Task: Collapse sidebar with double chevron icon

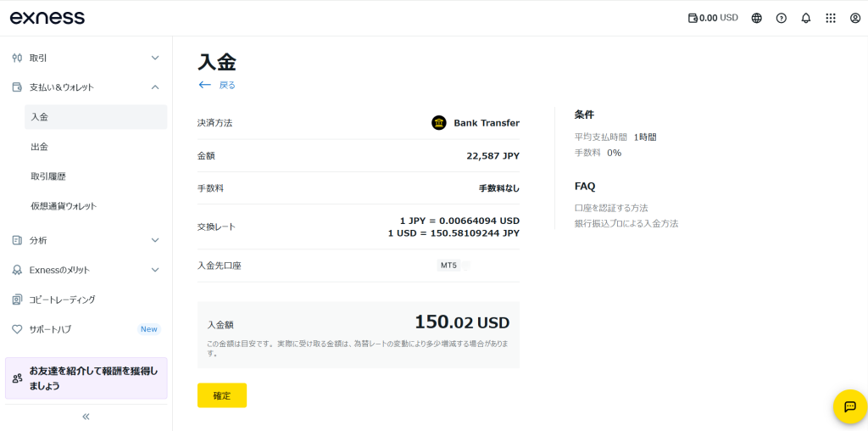Action: tap(86, 417)
